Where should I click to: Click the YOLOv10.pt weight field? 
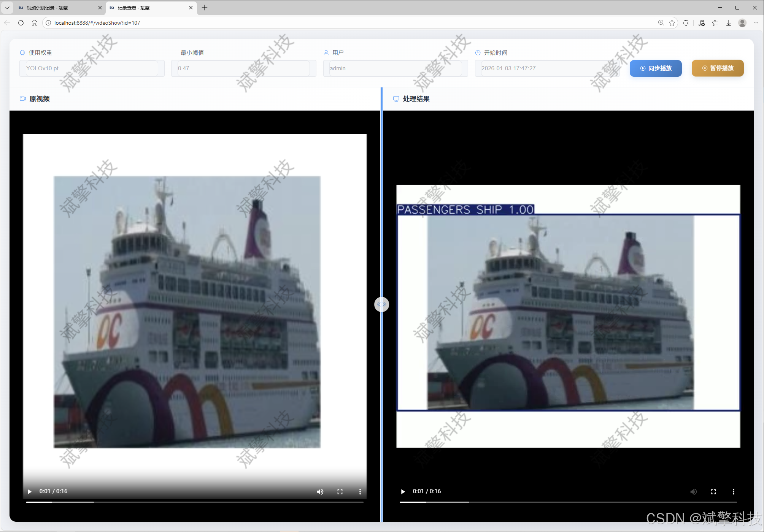(92, 68)
